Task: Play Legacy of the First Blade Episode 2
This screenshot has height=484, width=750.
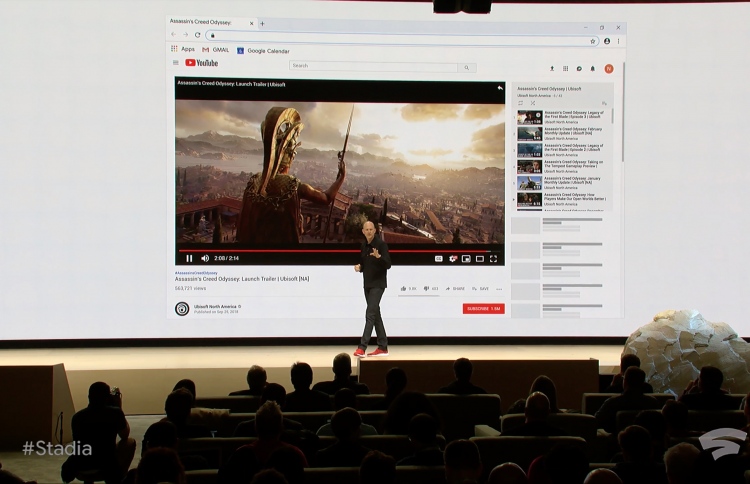Action: tap(561, 150)
